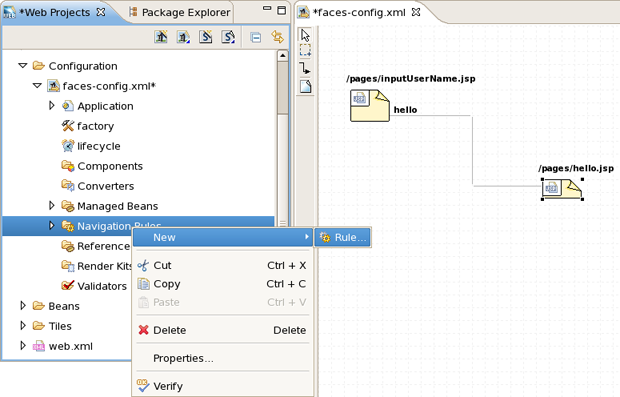Click the faces-config.xml file icon in the tree
Image resolution: width=620 pixels, height=397 pixels.
(x=53, y=86)
